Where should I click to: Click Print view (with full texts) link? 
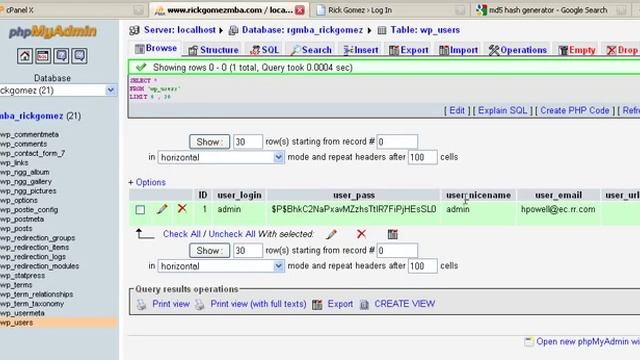[258, 304]
